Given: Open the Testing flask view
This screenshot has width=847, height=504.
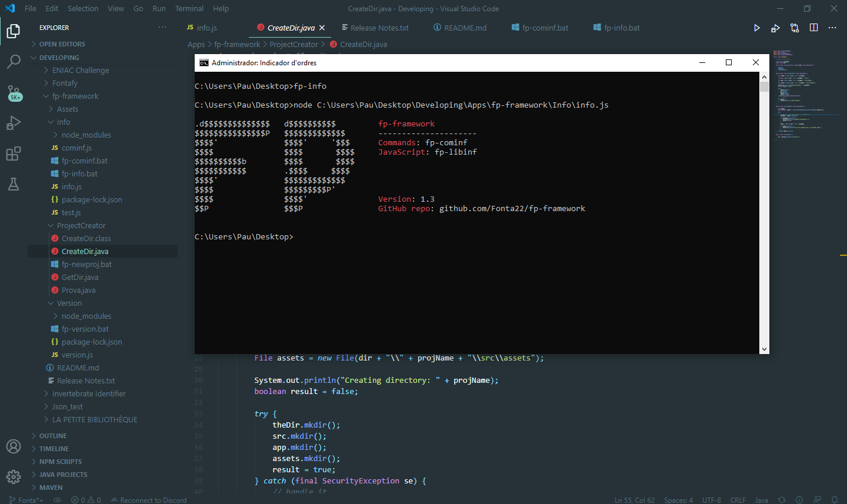Looking at the screenshot, I should [x=14, y=184].
